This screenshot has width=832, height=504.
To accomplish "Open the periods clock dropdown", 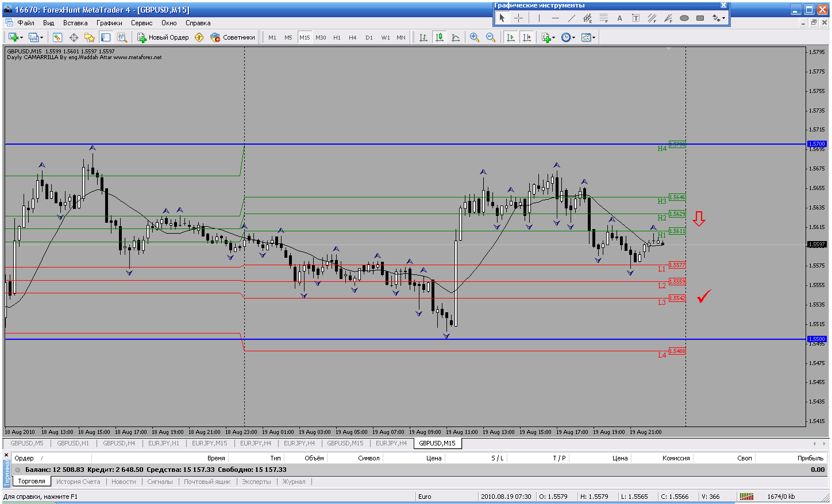I will [x=568, y=37].
